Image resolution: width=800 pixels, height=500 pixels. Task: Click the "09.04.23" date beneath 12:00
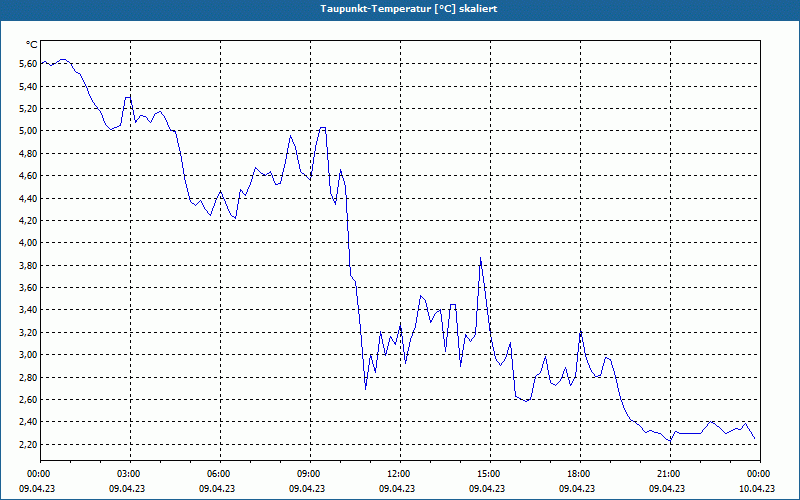[x=397, y=488]
